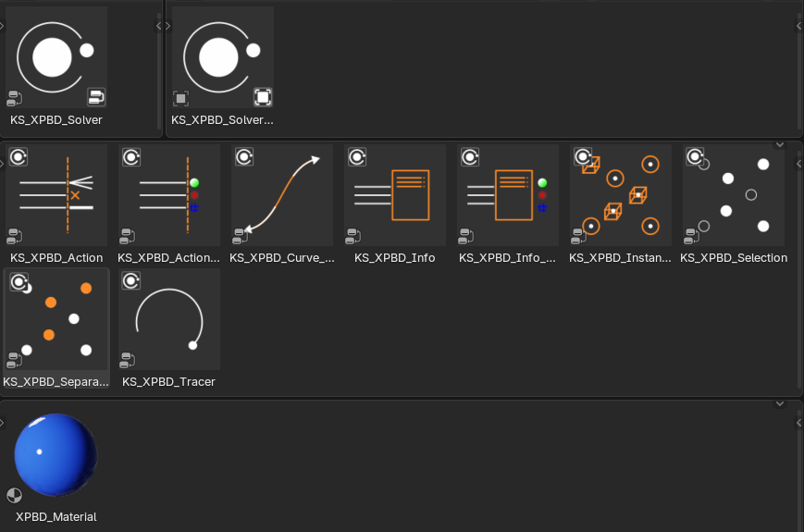Select the blue XPBD_Material sphere

point(56,455)
